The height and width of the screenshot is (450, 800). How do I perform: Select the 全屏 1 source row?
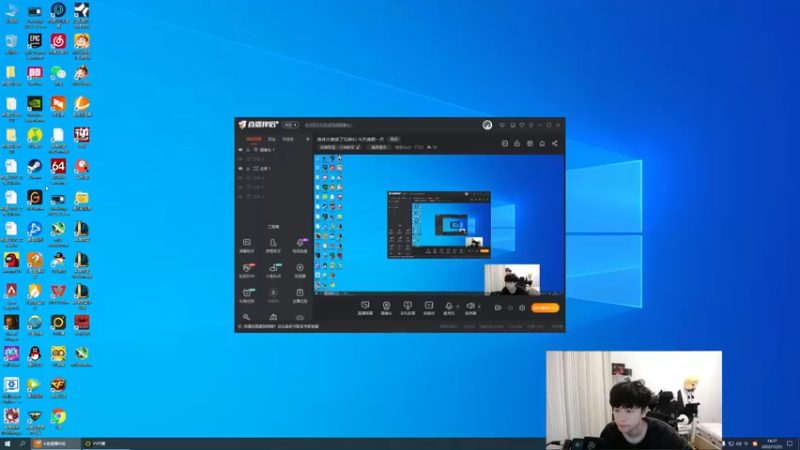(274, 168)
